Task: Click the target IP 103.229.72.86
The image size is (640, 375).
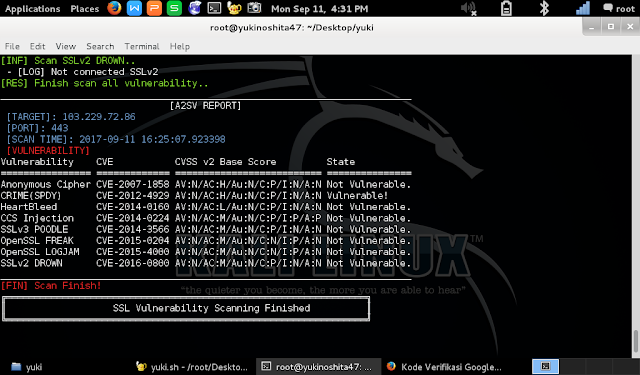Action: click(99, 117)
